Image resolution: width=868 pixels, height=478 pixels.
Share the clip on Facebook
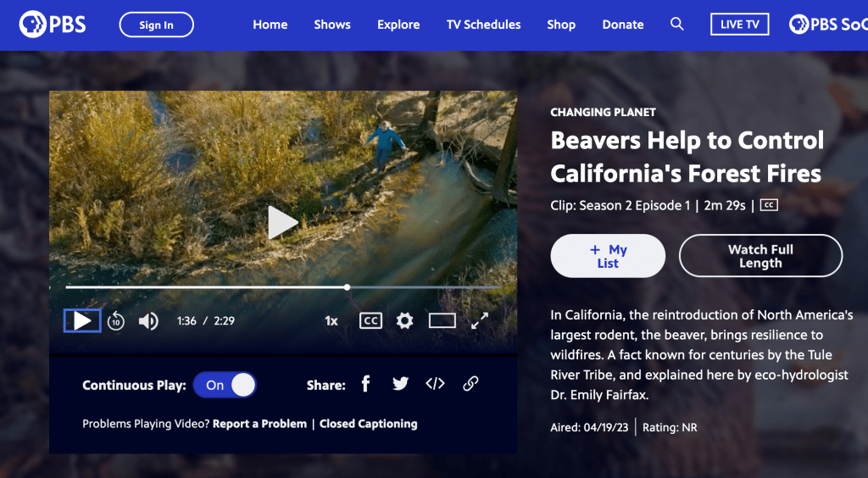pyautogui.click(x=366, y=384)
